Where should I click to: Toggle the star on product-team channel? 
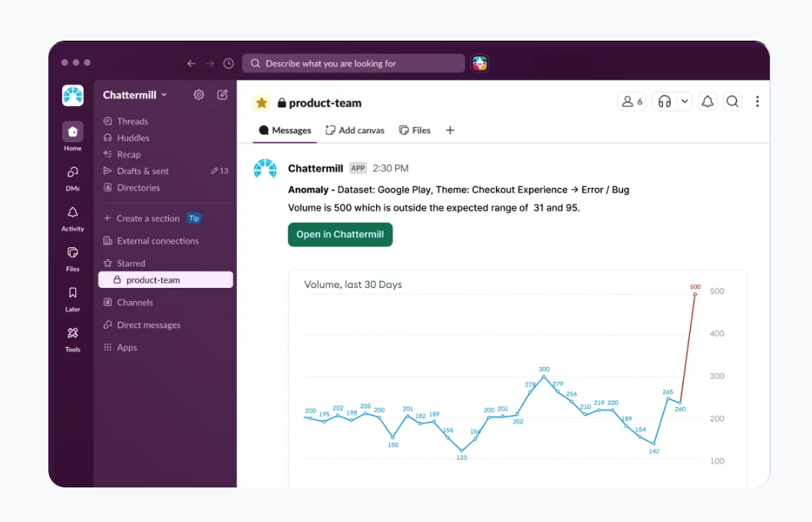coord(262,103)
